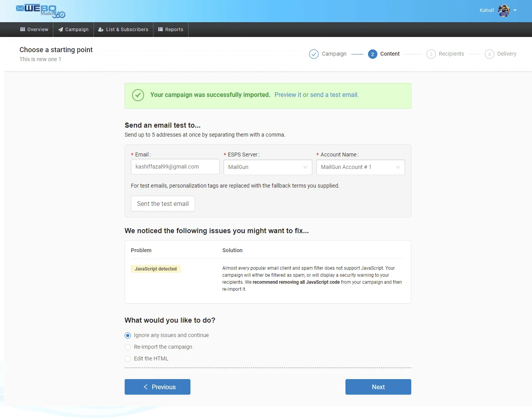Click Sent the test email button
The height and width of the screenshot is (418, 532).
click(163, 204)
